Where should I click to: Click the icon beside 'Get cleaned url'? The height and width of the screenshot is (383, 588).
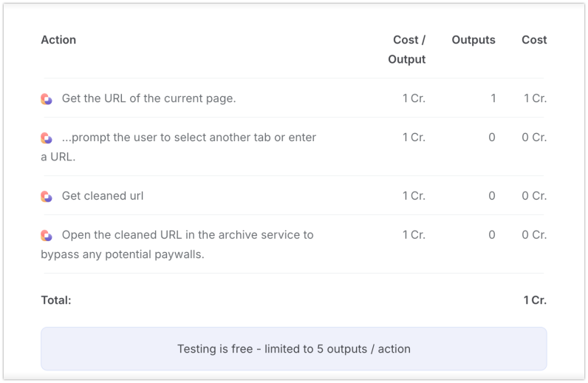tap(47, 197)
